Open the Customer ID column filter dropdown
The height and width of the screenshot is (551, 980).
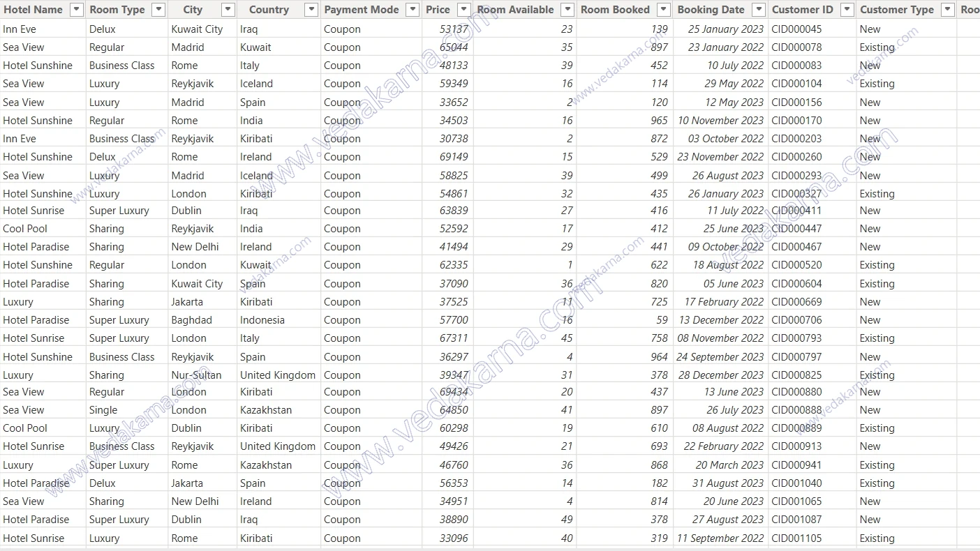pos(847,10)
